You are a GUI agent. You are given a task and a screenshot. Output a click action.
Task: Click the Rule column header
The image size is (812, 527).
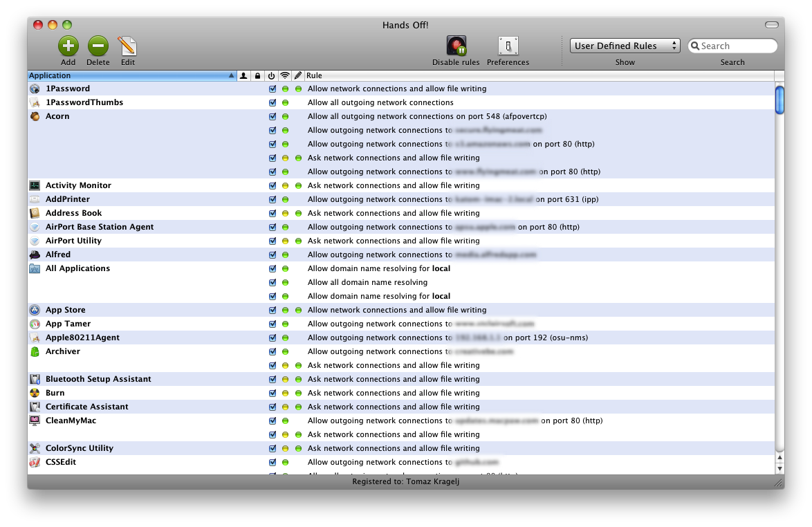coord(539,75)
